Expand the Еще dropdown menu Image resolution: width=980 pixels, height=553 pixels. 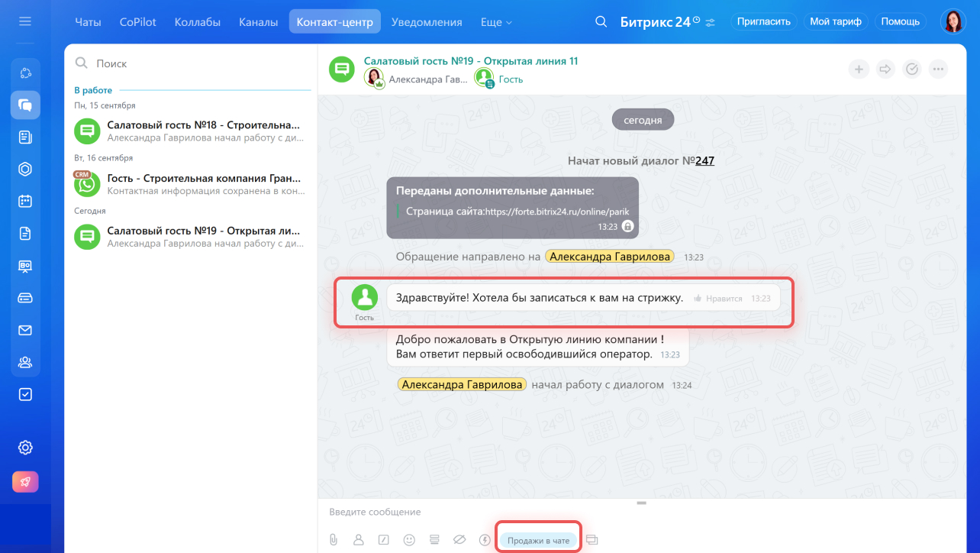tap(496, 22)
